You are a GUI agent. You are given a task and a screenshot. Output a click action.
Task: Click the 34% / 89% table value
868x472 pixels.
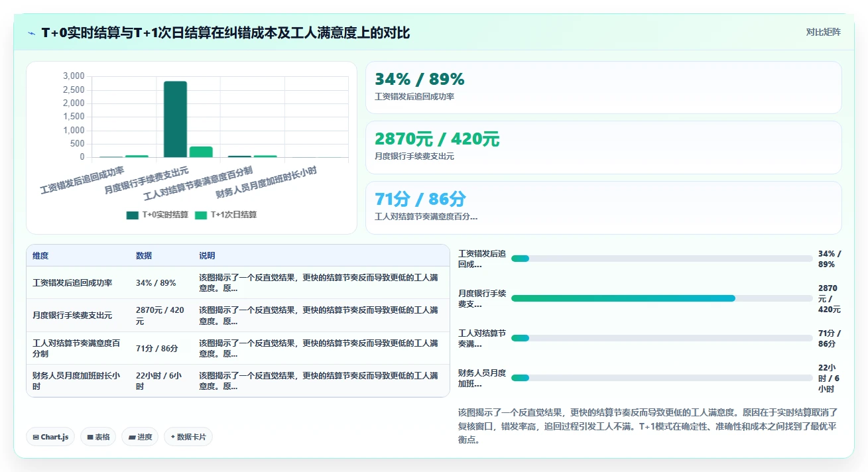[x=156, y=282]
